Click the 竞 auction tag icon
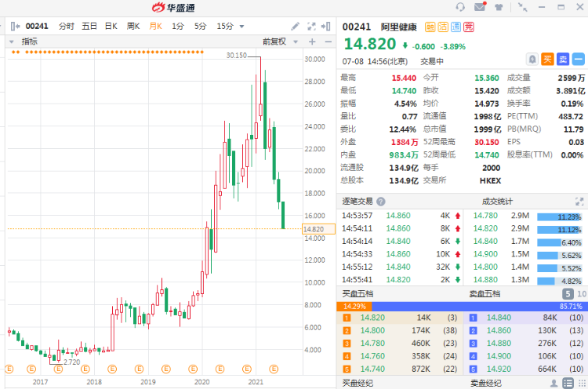 tap(469, 27)
